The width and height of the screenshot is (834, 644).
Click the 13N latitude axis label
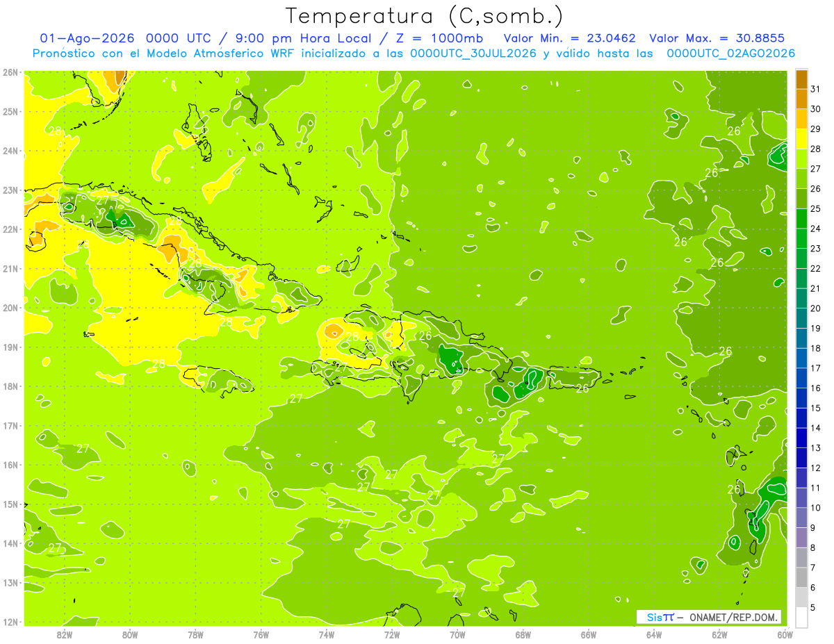(10, 582)
